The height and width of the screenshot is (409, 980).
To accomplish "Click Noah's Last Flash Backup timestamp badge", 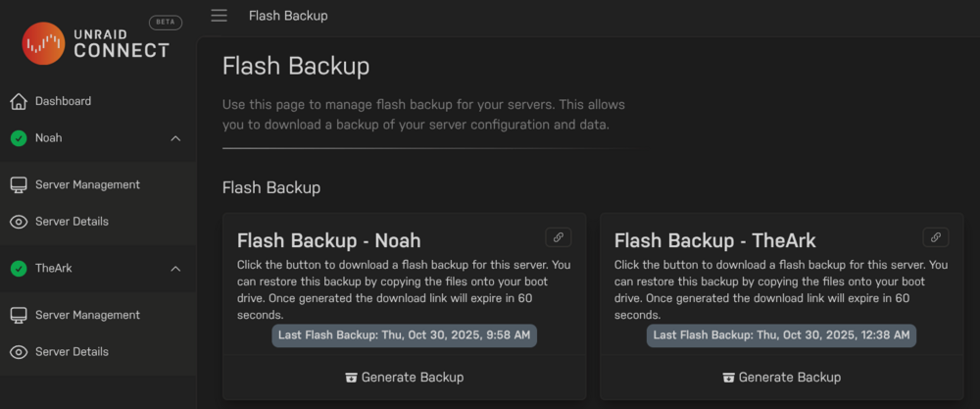I will point(405,335).
